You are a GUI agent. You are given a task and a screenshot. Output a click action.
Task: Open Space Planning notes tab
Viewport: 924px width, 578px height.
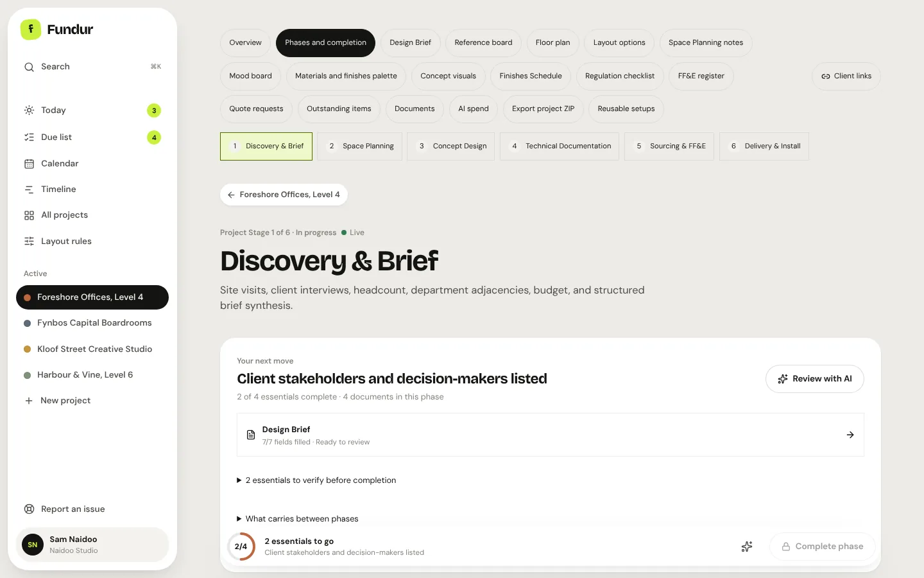point(706,43)
